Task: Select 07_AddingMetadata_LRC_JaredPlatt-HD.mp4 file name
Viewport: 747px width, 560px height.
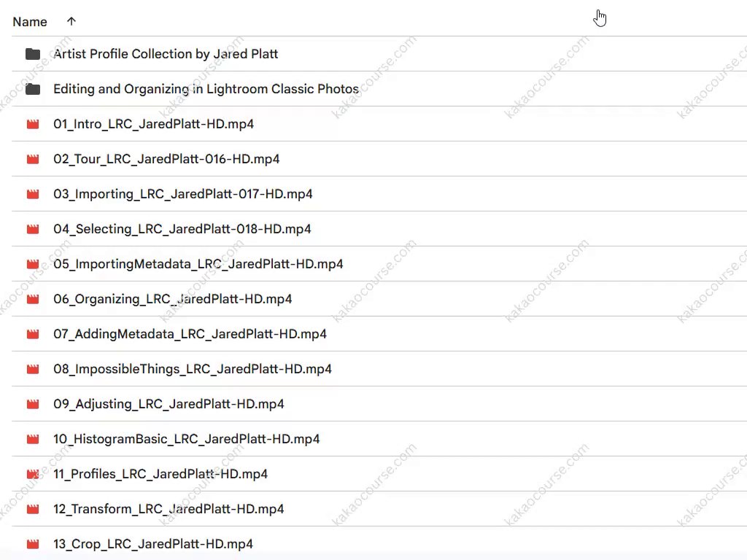Action: (190, 334)
